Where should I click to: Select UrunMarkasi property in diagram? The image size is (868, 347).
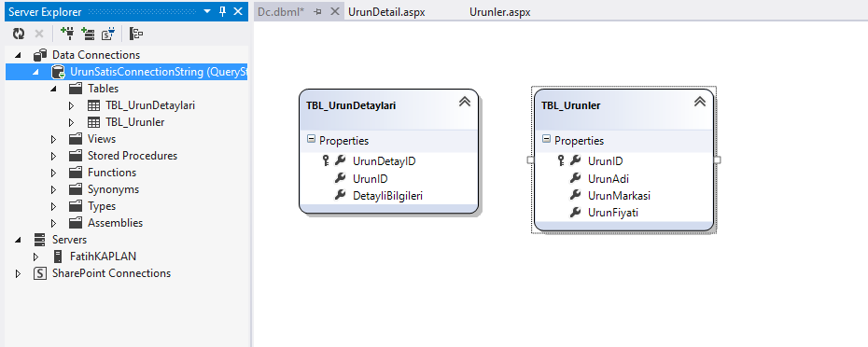click(619, 195)
